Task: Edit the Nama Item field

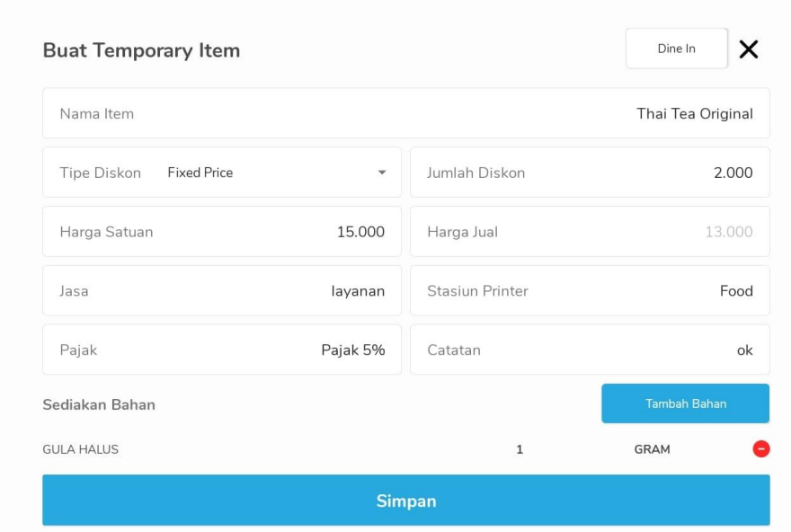Action: coord(406,113)
